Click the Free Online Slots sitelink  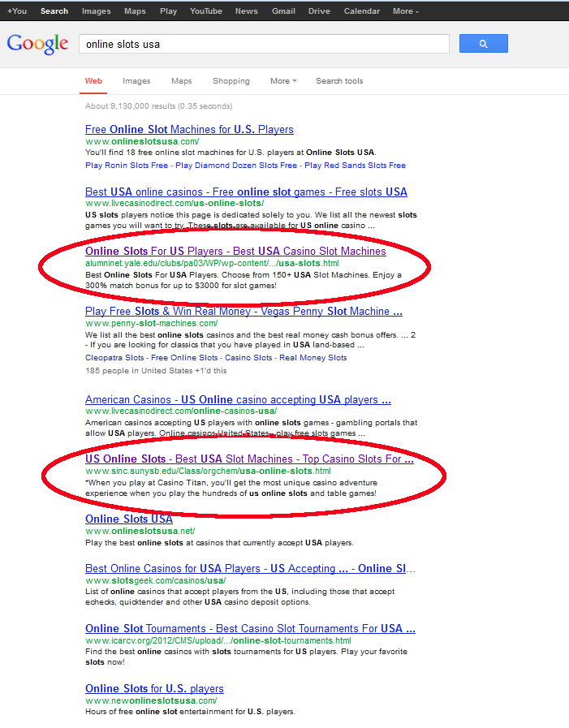click(184, 357)
